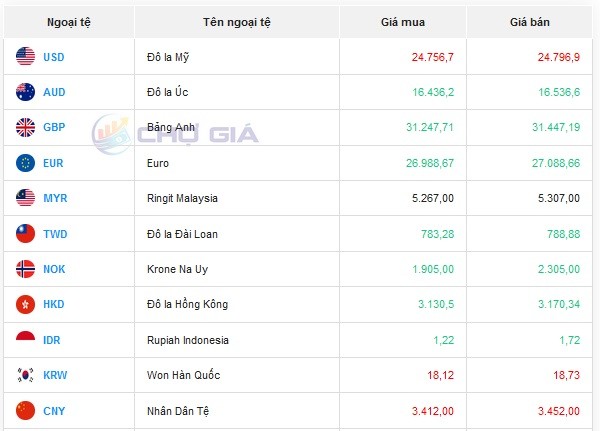Open the EUR currency link
600x431 pixels.
click(x=54, y=163)
